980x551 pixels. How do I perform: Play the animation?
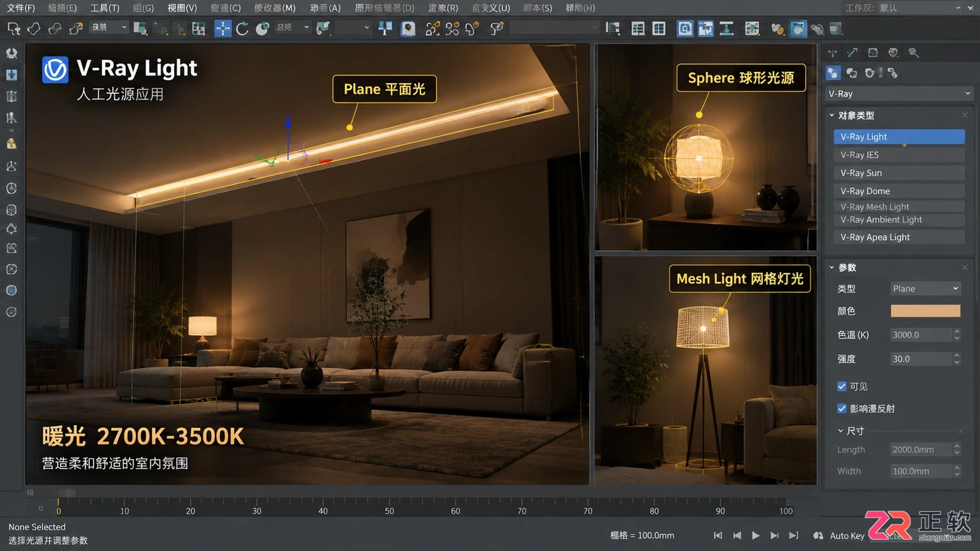click(x=755, y=535)
